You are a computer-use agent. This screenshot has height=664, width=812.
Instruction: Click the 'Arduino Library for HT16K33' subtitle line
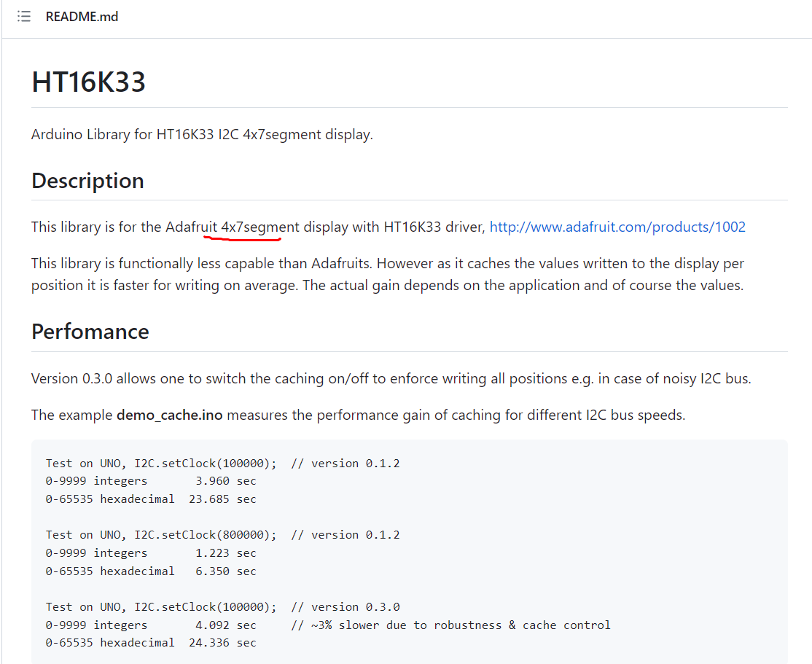pos(202,134)
